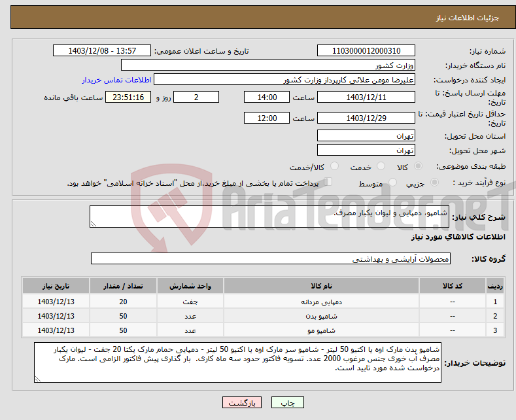
Task: Click quantity 50 in the شامپو بدن row
Action: (x=123, y=316)
